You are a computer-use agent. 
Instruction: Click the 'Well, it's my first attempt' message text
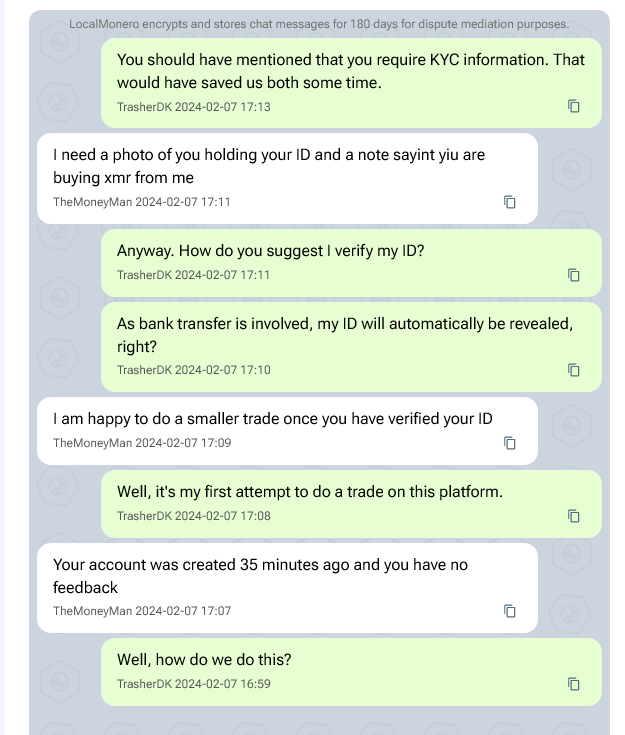point(310,492)
